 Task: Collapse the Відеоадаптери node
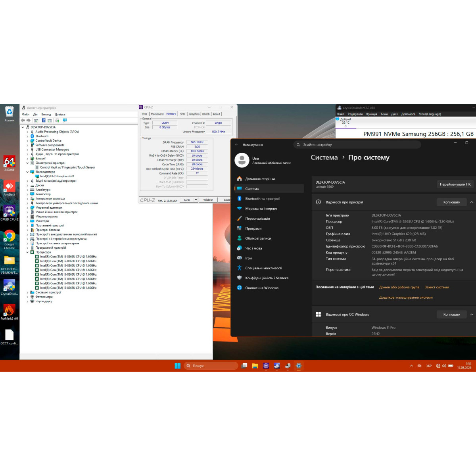[27, 172]
